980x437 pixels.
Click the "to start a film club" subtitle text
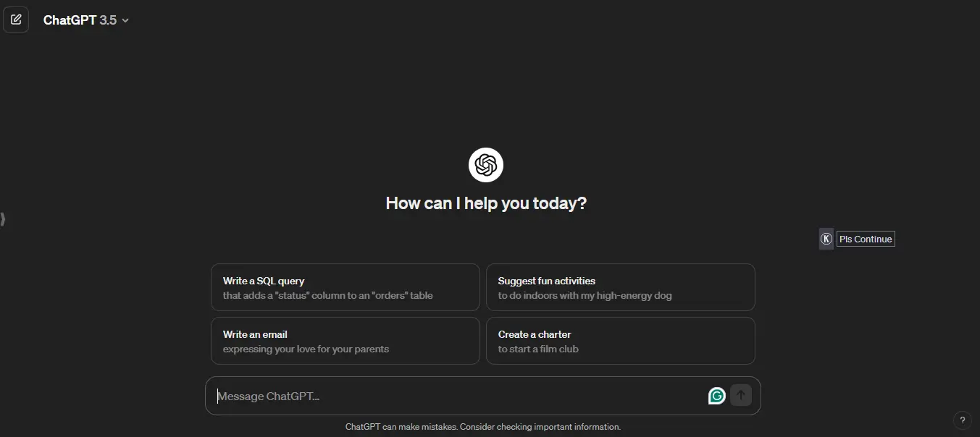coord(538,349)
